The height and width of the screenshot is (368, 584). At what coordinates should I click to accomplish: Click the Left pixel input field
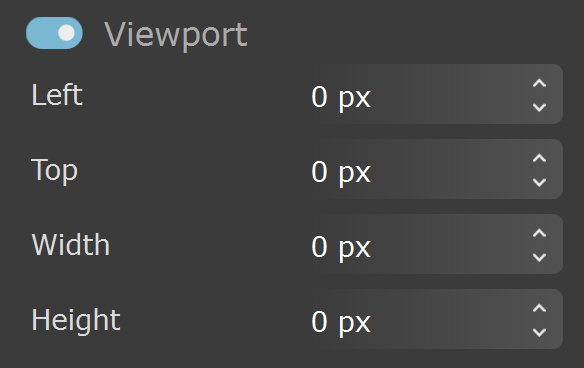pos(435,94)
